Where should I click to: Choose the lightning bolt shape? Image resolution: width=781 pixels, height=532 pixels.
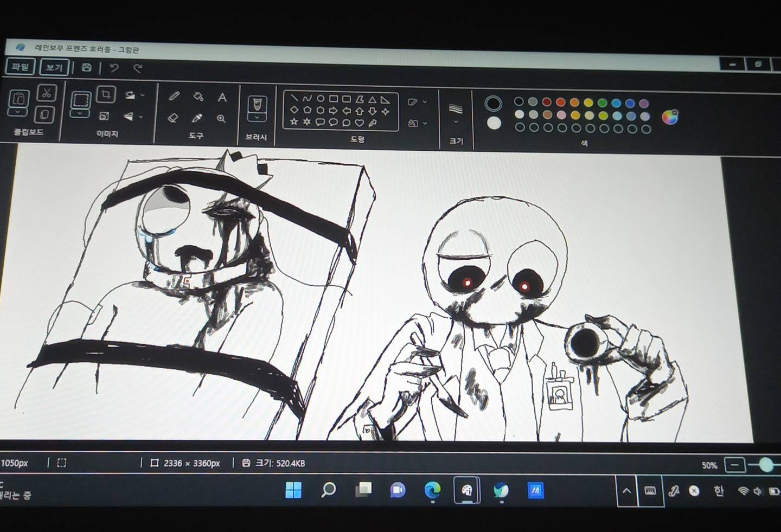point(372,123)
